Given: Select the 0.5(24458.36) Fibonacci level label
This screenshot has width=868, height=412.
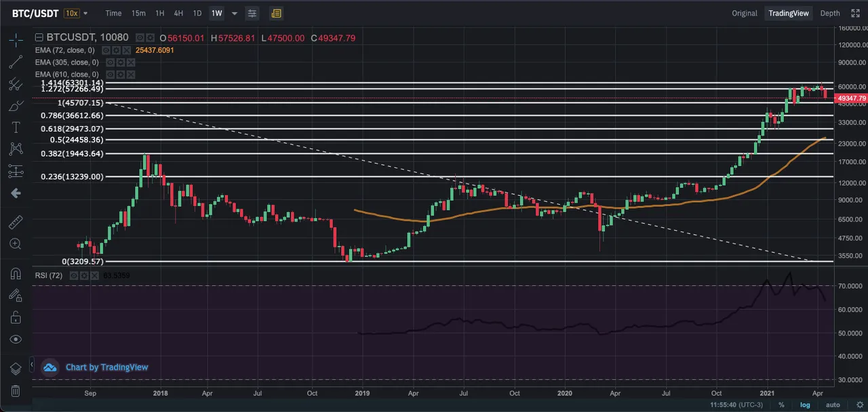Looking at the screenshot, I should tap(77, 140).
